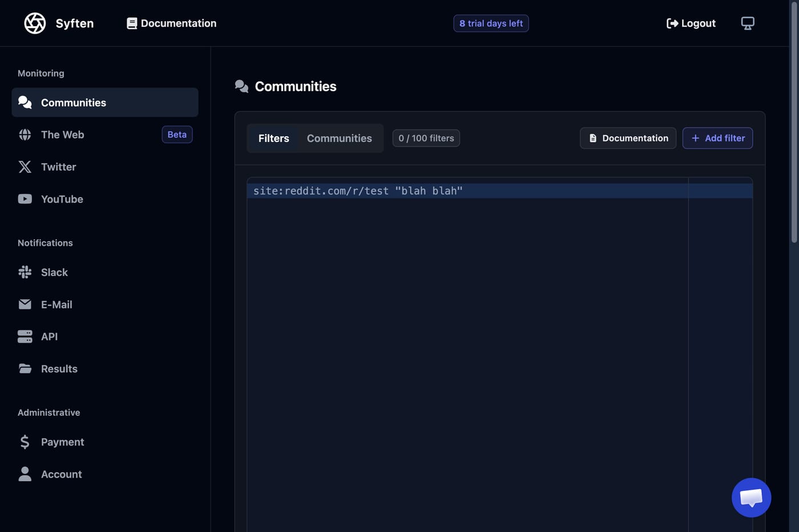Viewport: 799px width, 532px height.
Task: Toggle the display theme monitor icon
Action: [748, 23]
